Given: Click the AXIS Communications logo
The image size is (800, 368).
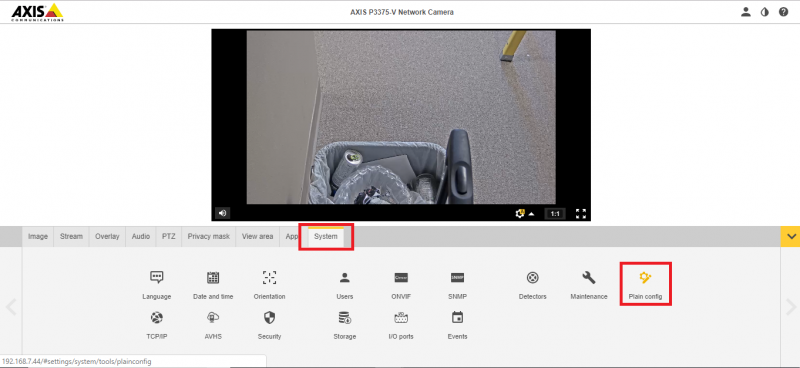Looking at the screenshot, I should [x=37, y=12].
